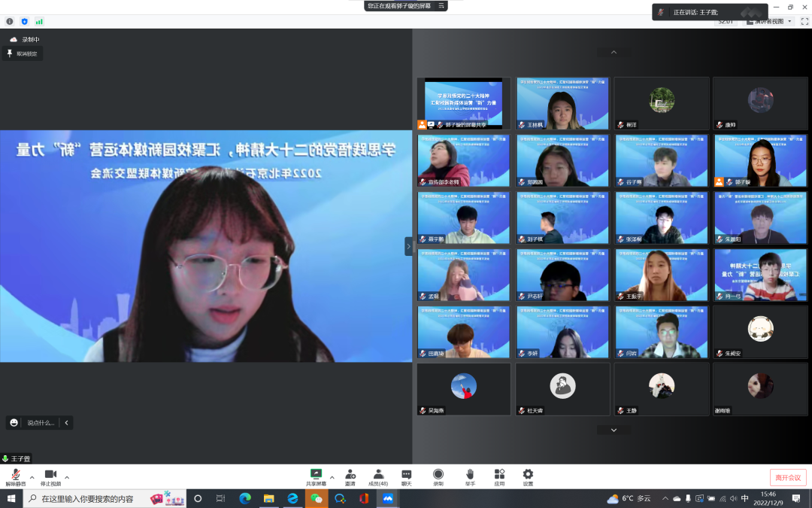The width and height of the screenshot is (812, 508).
Task: Unpin the pinned video (取消锁定)
Action: tap(23, 53)
